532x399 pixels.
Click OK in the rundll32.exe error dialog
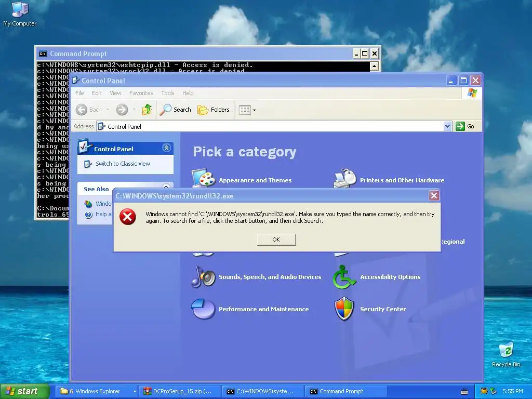tap(276, 240)
